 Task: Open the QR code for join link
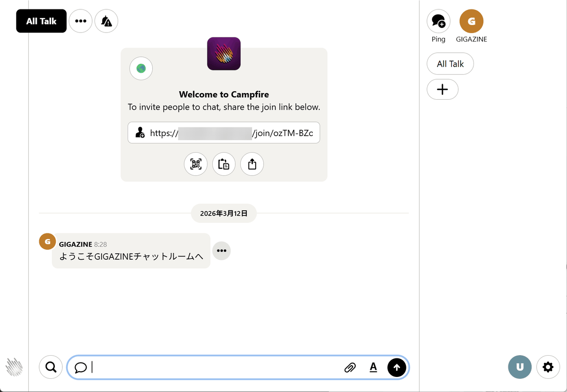(x=196, y=164)
